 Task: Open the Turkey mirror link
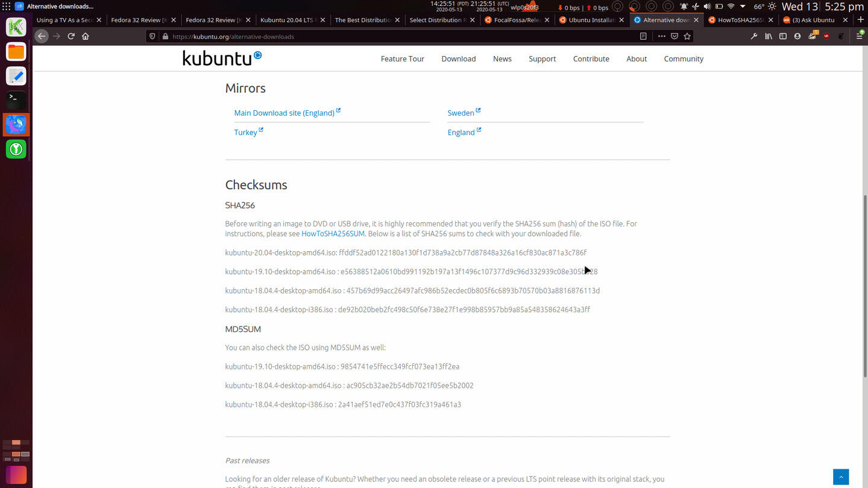coord(248,132)
